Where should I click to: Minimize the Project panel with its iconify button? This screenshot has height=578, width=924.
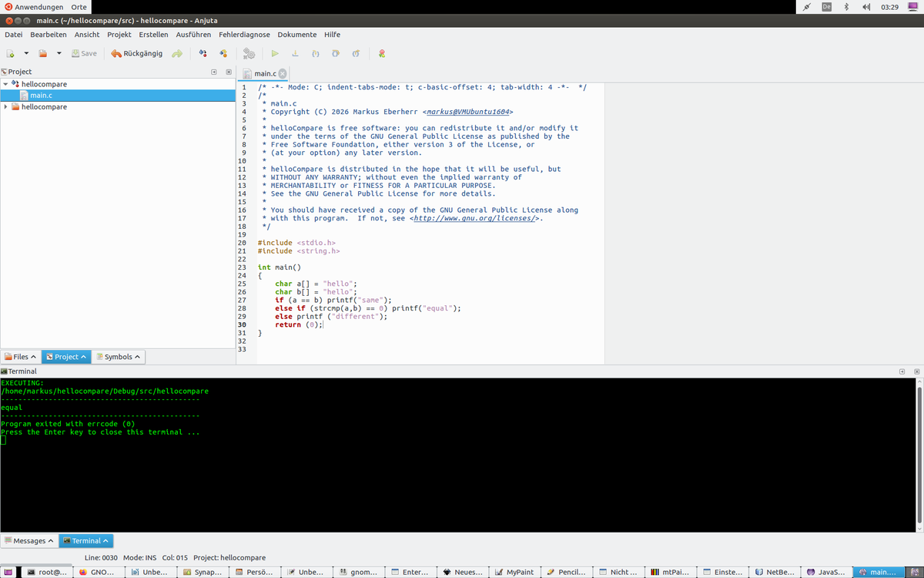click(215, 72)
